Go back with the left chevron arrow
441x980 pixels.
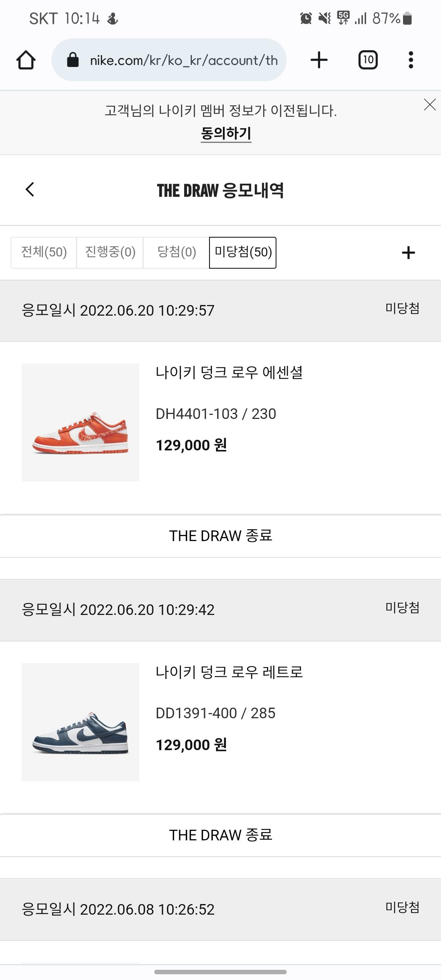coord(30,189)
